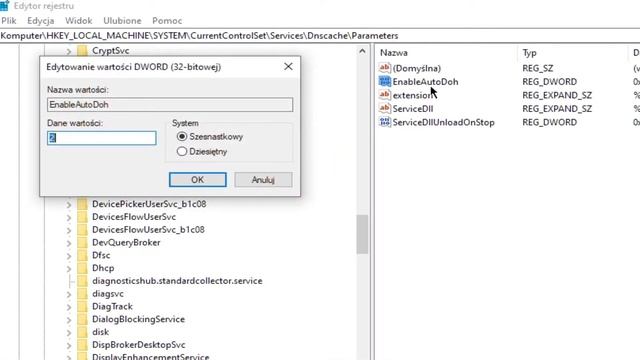The width and height of the screenshot is (640, 360).
Task: Click the diagnosticshub.standardcollector.service folder icon
Action: (x=82, y=281)
